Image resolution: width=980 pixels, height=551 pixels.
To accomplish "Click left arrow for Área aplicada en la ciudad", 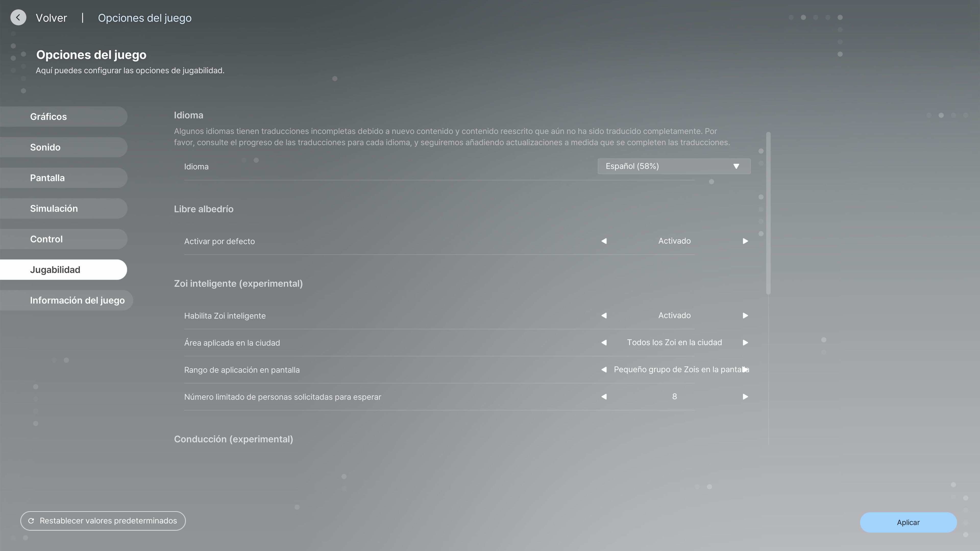I will click(x=604, y=343).
